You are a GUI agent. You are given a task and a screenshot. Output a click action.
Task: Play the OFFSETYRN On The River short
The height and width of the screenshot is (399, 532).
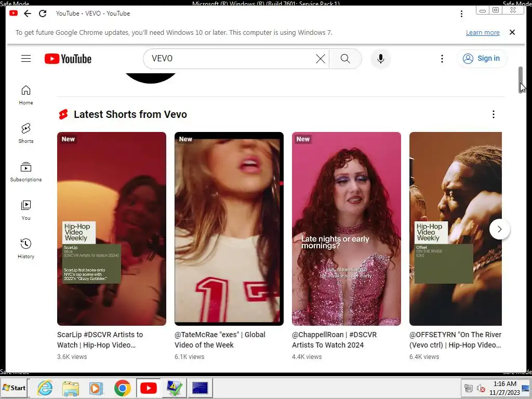tap(455, 229)
